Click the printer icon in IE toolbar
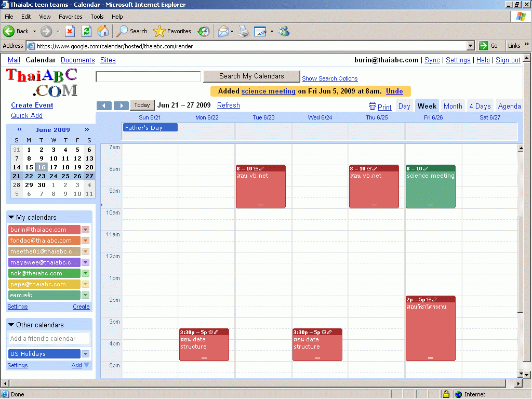Viewport: 532px width, 399px height. coord(243,31)
